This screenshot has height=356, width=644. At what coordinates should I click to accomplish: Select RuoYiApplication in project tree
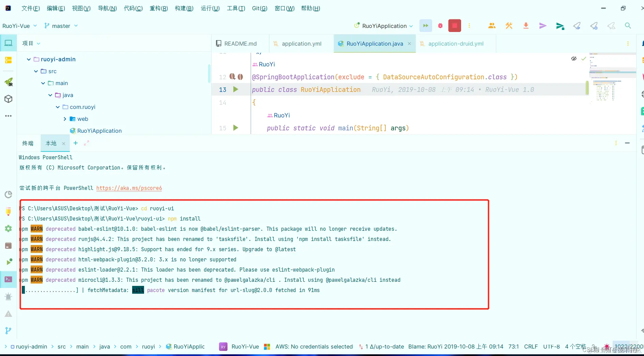pyautogui.click(x=99, y=131)
